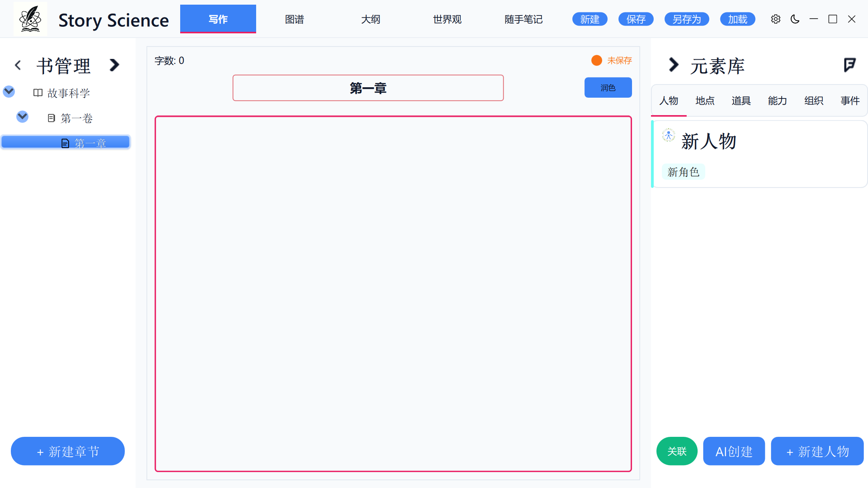Click the 第一章 chapter title field
The height and width of the screenshot is (488, 868).
point(368,88)
